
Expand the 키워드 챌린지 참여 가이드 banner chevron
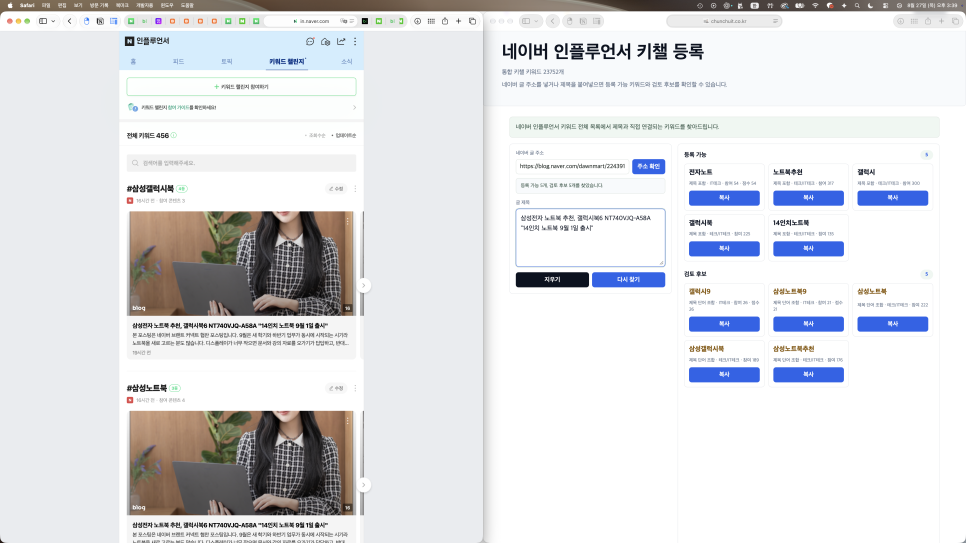pos(354,108)
